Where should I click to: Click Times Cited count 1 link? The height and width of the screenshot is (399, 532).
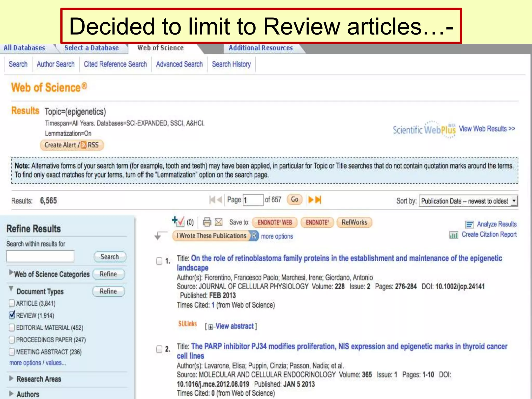coord(213,305)
